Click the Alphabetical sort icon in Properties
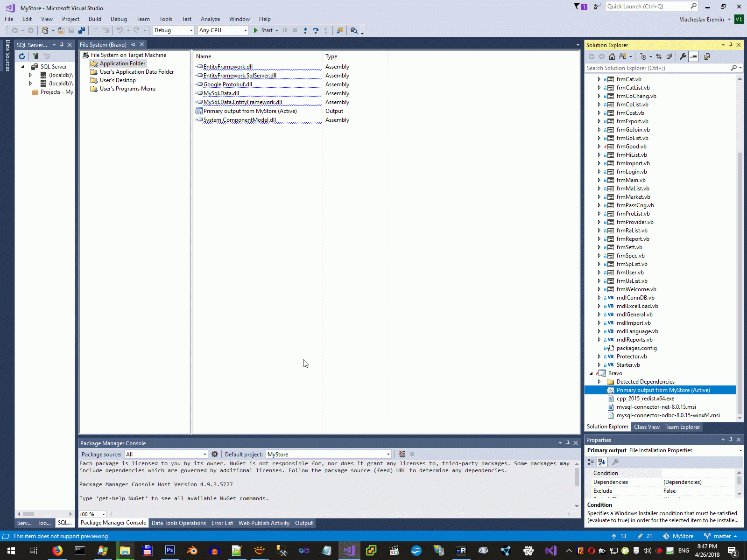Image resolution: width=747 pixels, height=560 pixels. [602, 462]
